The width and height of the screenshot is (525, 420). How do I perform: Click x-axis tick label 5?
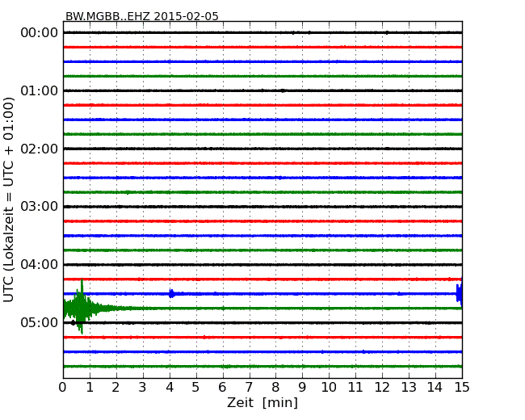(x=196, y=388)
